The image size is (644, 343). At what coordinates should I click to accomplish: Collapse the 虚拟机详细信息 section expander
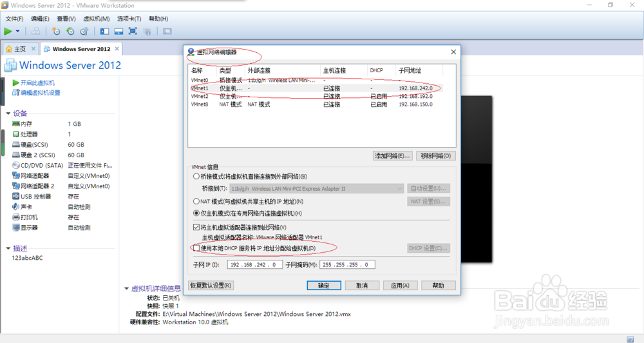click(x=126, y=288)
